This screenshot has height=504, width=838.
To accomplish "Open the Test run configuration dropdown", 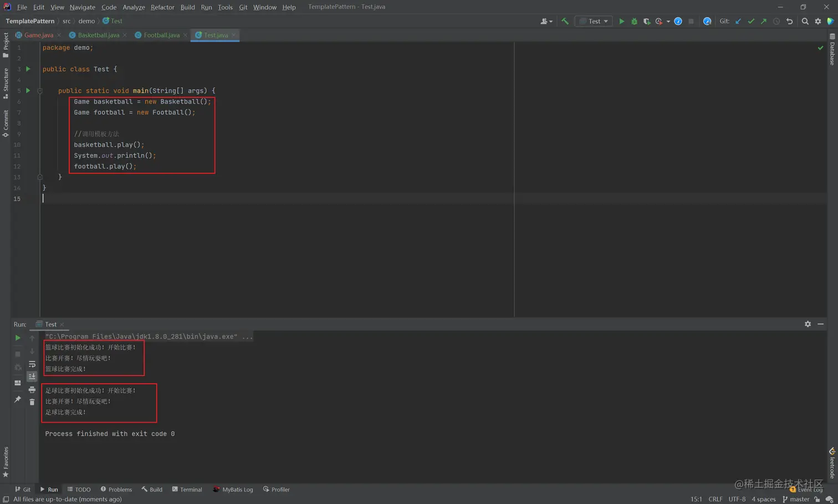I will (x=594, y=21).
